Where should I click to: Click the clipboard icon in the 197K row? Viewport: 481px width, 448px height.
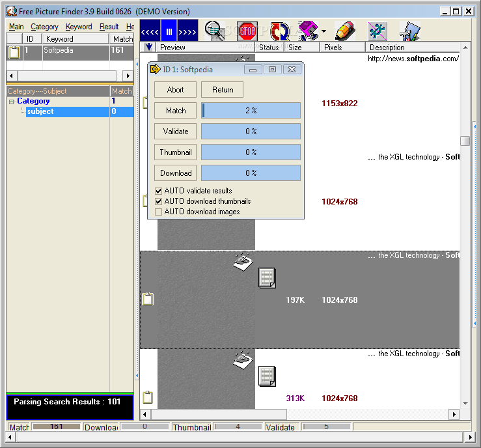coord(148,299)
